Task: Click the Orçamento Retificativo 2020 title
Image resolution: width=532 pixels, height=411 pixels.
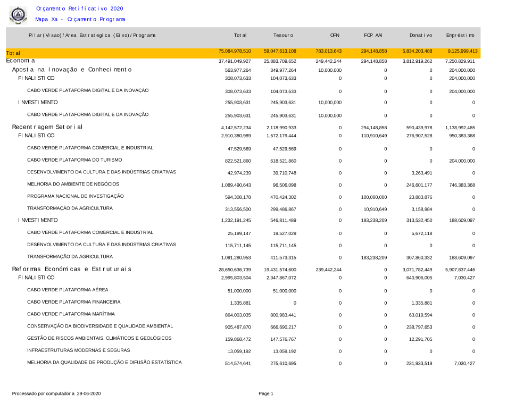Action: point(80,9)
